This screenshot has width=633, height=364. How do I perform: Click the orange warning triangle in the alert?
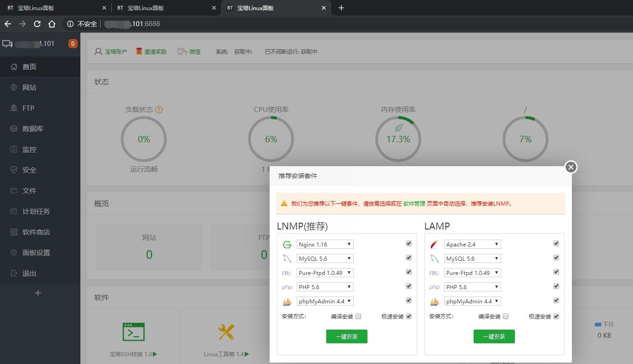click(x=284, y=203)
